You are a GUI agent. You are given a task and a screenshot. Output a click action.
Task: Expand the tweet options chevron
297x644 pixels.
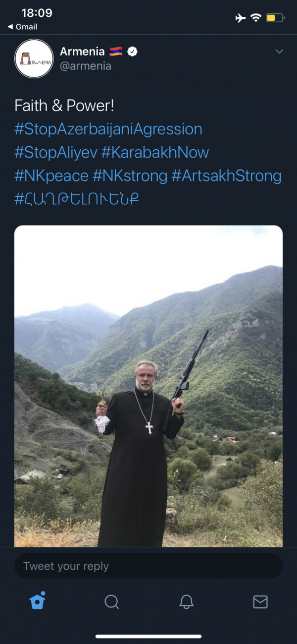click(x=279, y=52)
